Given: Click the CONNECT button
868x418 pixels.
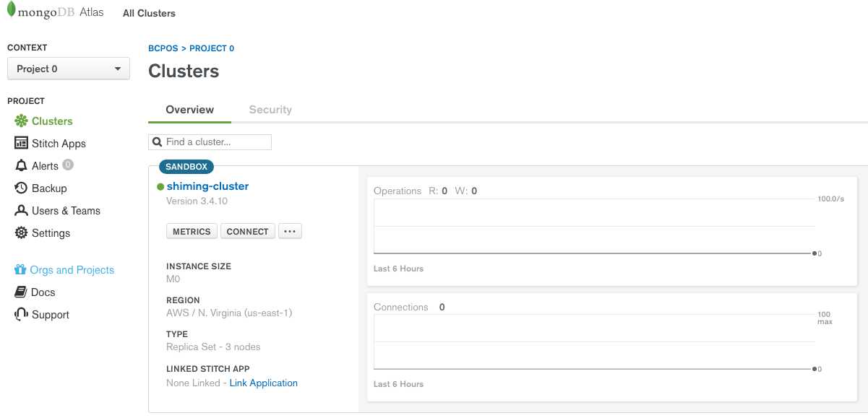Looking at the screenshot, I should 247,232.
